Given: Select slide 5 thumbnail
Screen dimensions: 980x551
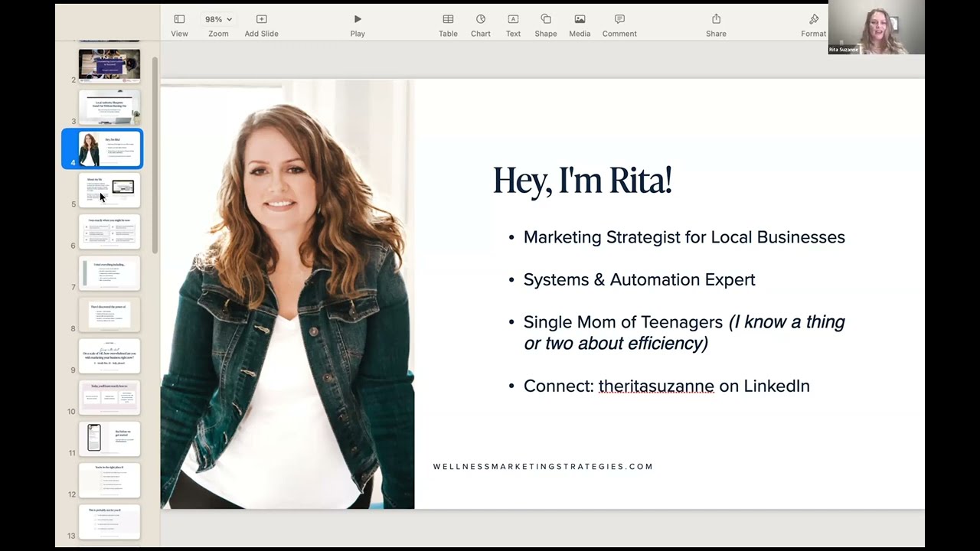Looking at the screenshot, I should pyautogui.click(x=109, y=190).
